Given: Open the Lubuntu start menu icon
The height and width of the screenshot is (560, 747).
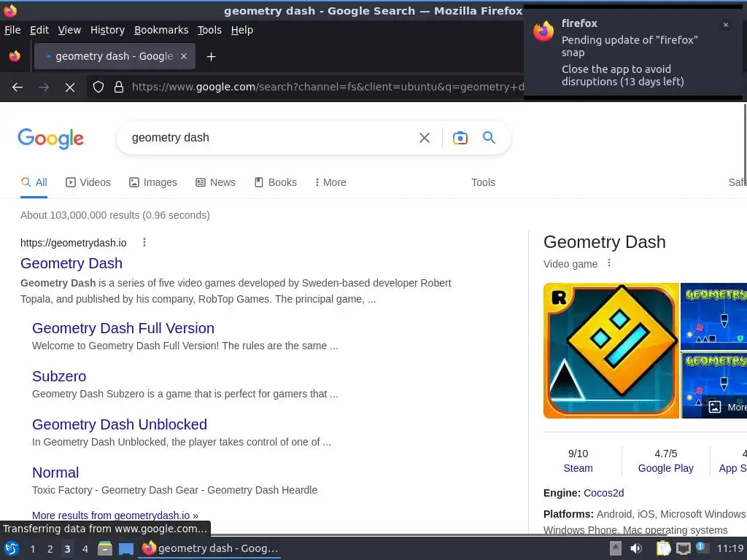Looking at the screenshot, I should tap(12, 548).
